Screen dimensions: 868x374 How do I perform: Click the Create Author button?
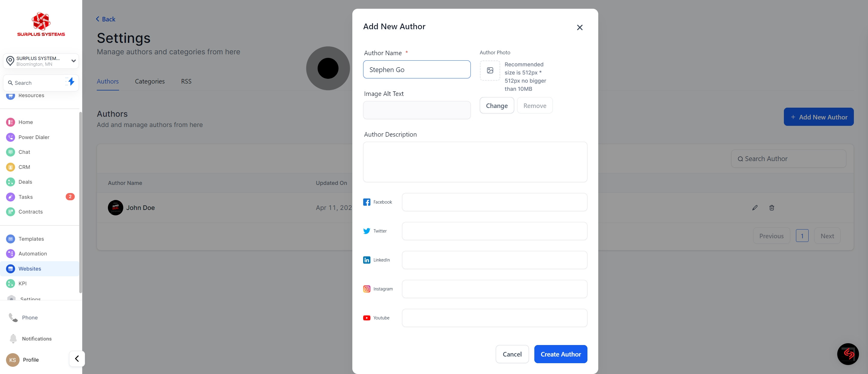[x=561, y=354]
